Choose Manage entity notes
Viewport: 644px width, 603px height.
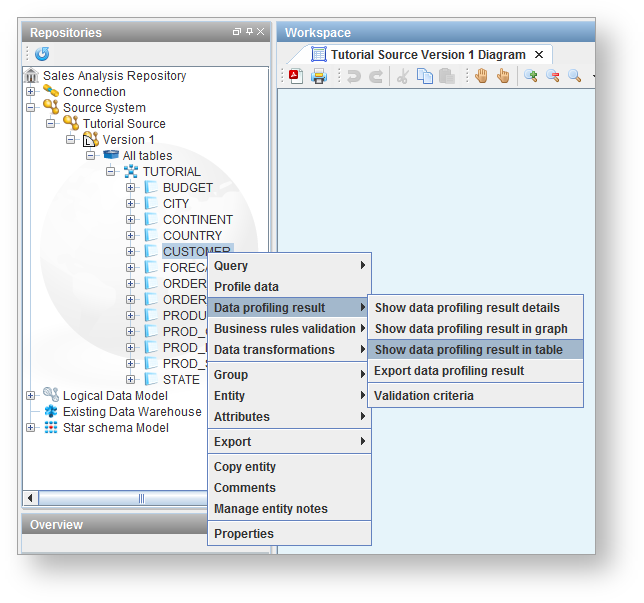pyautogui.click(x=290, y=509)
